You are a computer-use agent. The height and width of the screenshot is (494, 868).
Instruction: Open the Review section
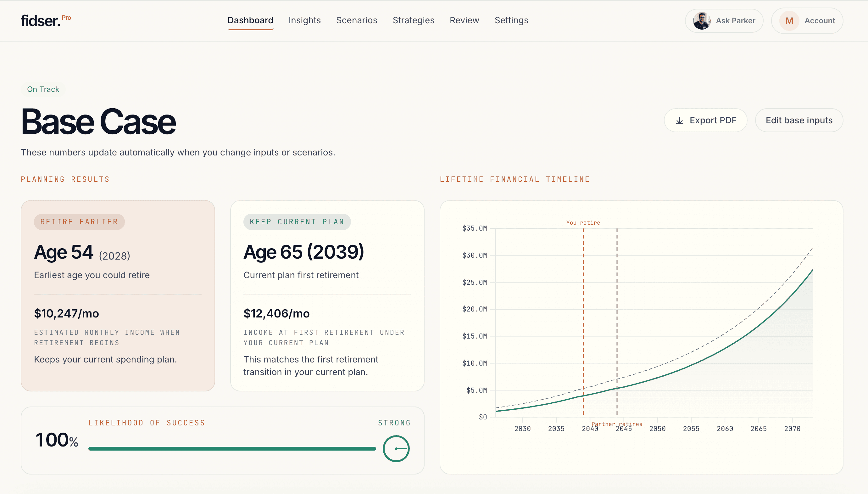(464, 20)
